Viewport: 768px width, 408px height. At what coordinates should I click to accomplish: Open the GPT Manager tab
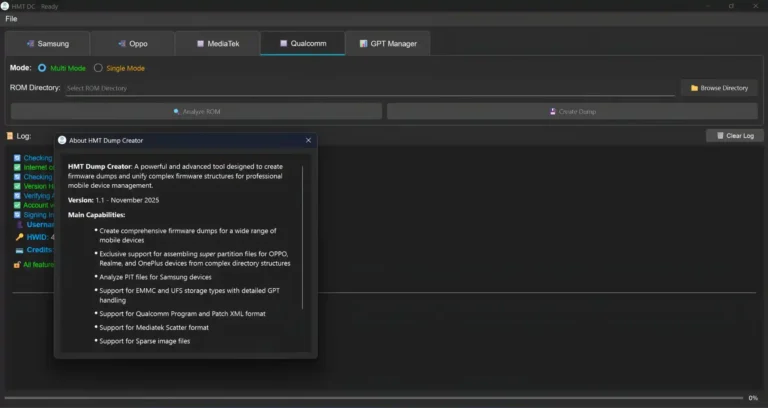click(387, 44)
